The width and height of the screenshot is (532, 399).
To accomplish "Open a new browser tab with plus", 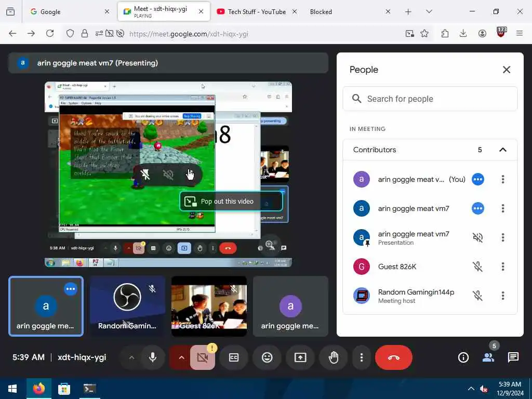I will 408,11.
